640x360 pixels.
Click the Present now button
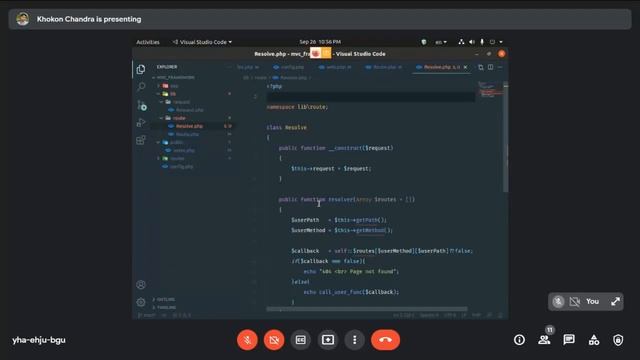(x=328, y=340)
